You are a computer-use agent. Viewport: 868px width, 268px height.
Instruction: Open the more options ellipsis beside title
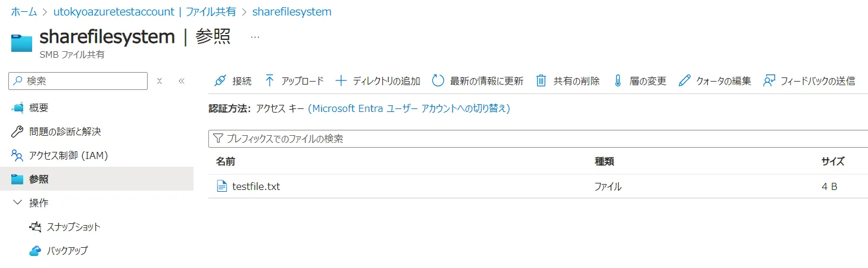[x=255, y=37]
